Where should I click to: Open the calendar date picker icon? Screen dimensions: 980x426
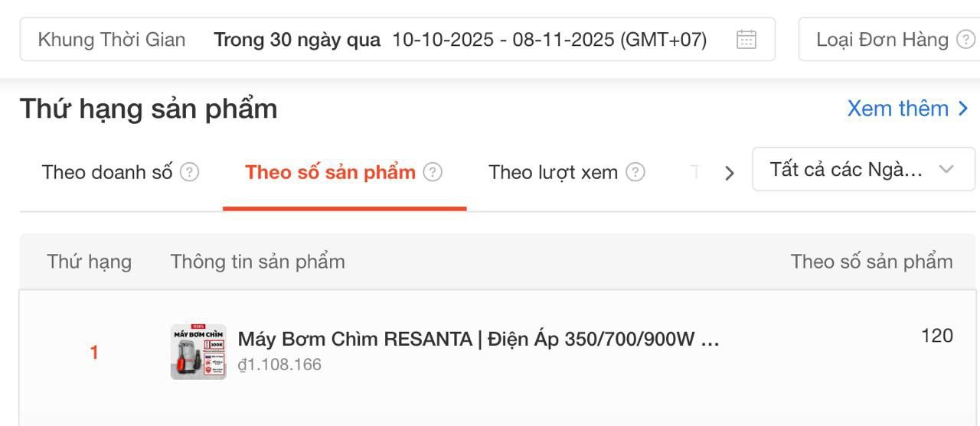tap(746, 40)
